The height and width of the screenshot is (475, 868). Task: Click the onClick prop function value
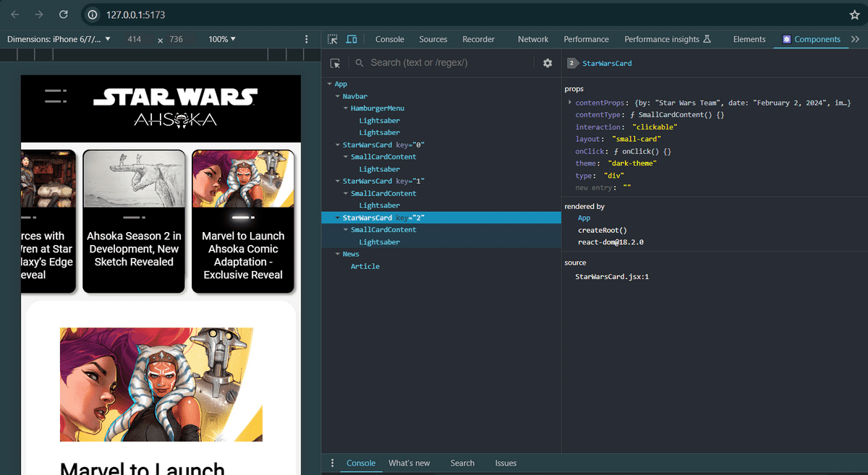click(642, 151)
